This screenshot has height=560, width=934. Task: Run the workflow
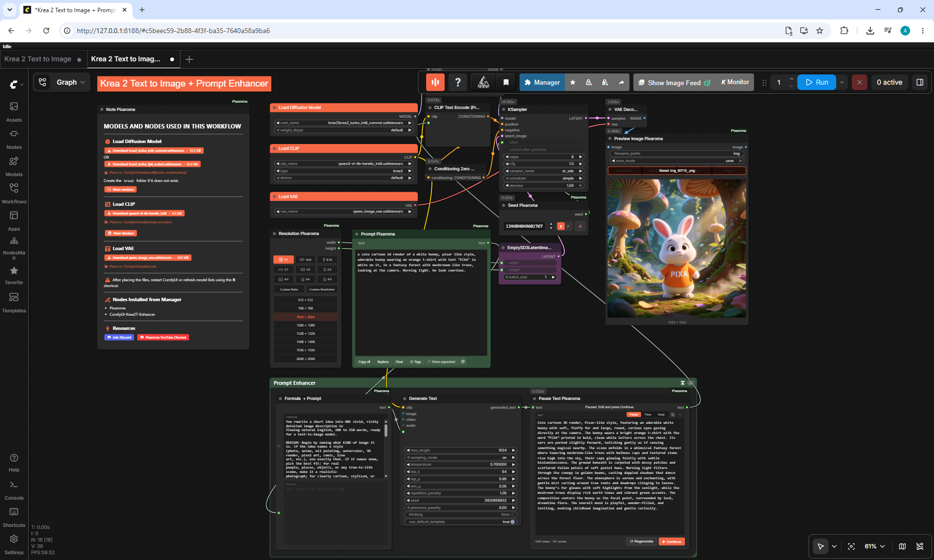coord(817,82)
